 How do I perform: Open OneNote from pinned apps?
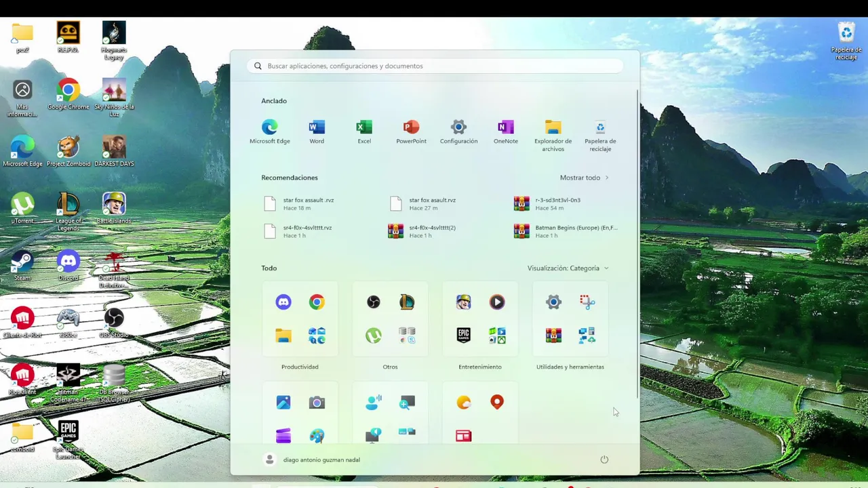[x=506, y=131]
